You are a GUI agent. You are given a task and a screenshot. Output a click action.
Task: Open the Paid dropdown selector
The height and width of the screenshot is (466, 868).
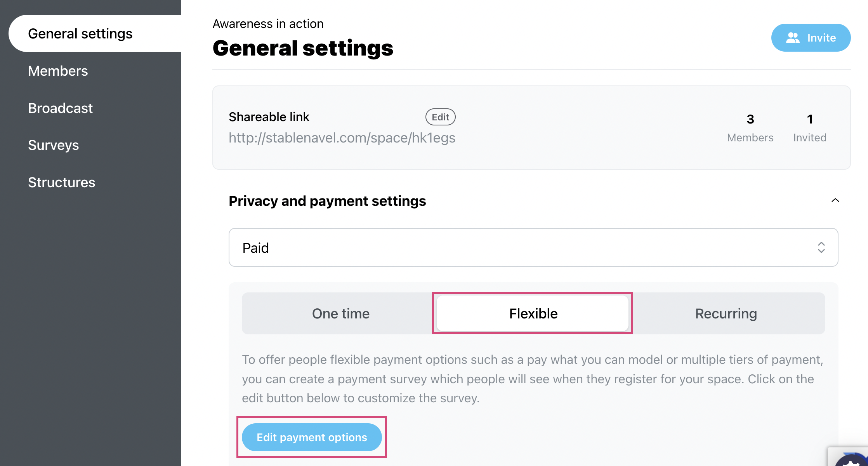point(533,247)
